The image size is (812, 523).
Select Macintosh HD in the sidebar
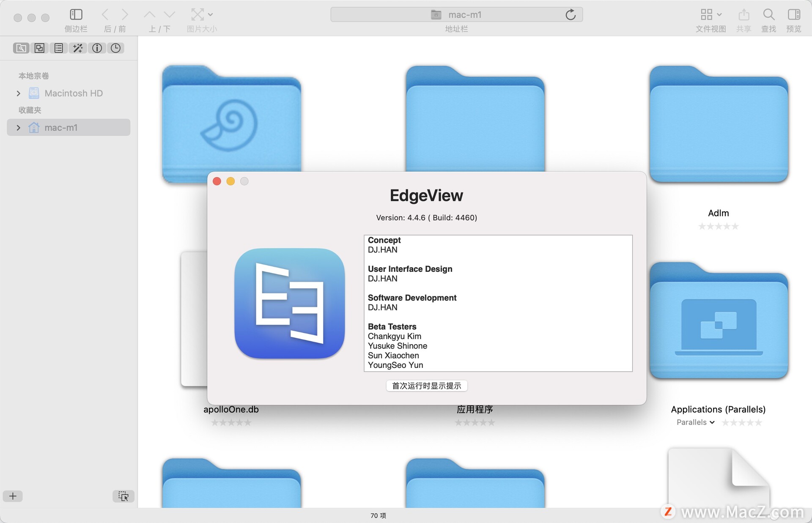(x=74, y=93)
